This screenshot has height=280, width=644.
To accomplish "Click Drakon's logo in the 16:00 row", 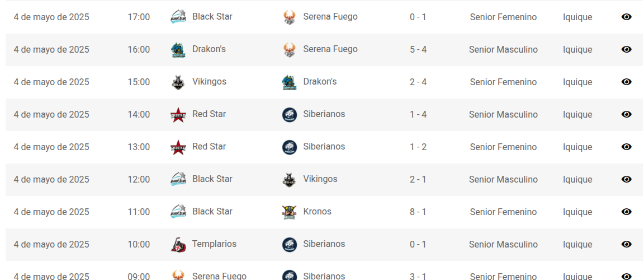I will point(178,50).
